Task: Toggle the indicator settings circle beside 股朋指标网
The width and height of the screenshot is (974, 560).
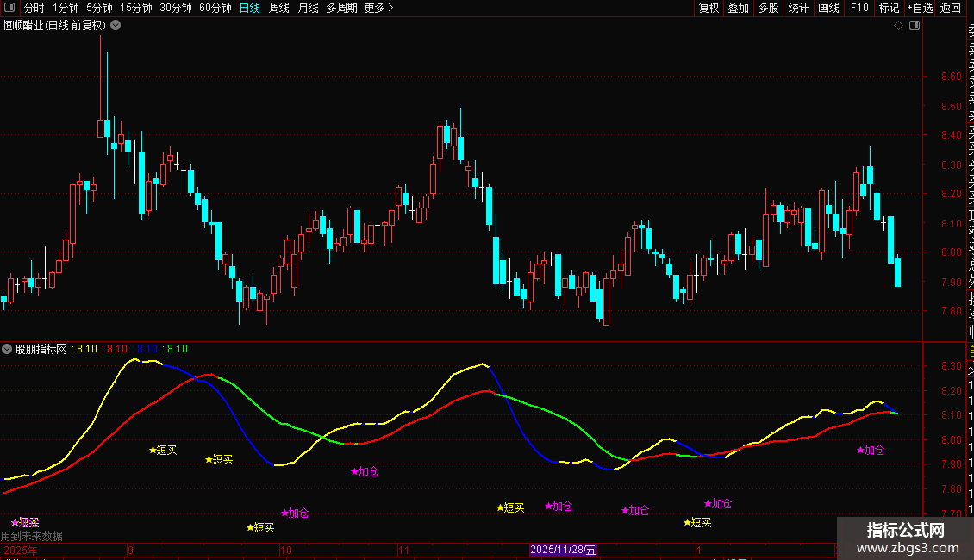Action: (7, 350)
